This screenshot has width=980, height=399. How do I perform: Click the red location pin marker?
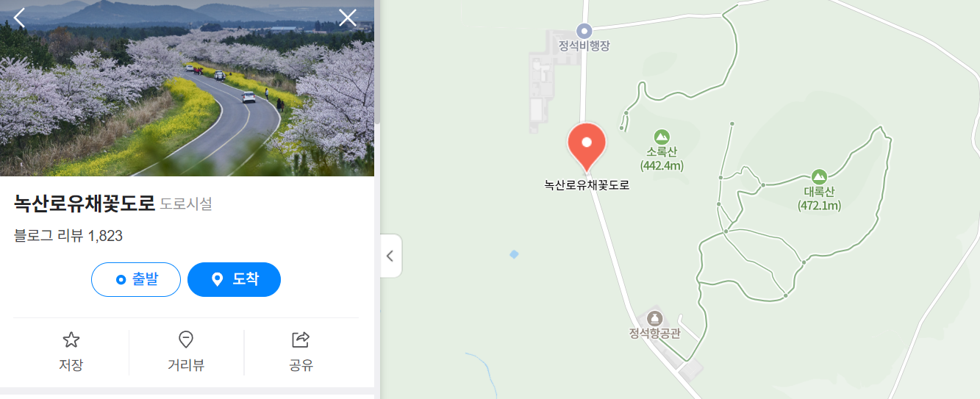pos(587,145)
